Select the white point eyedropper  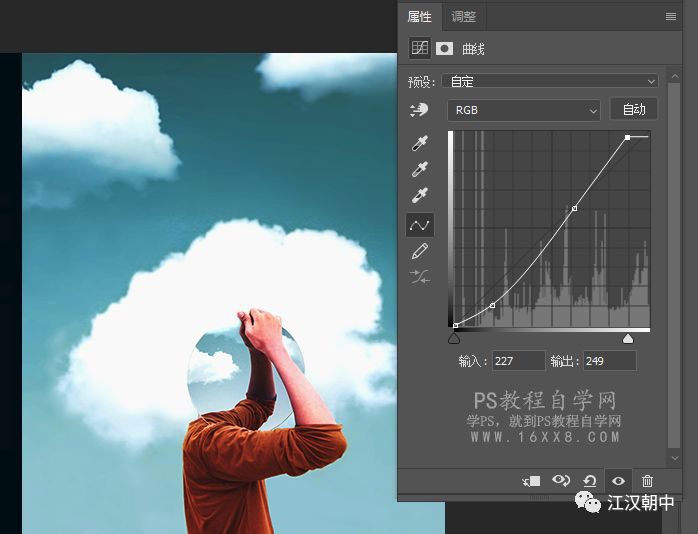420,197
